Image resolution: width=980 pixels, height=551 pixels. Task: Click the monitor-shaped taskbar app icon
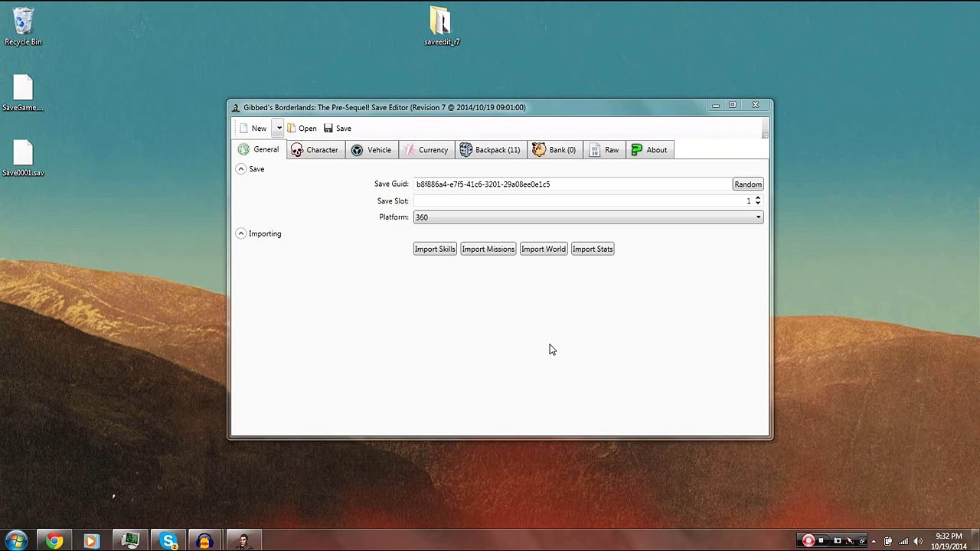coord(129,541)
